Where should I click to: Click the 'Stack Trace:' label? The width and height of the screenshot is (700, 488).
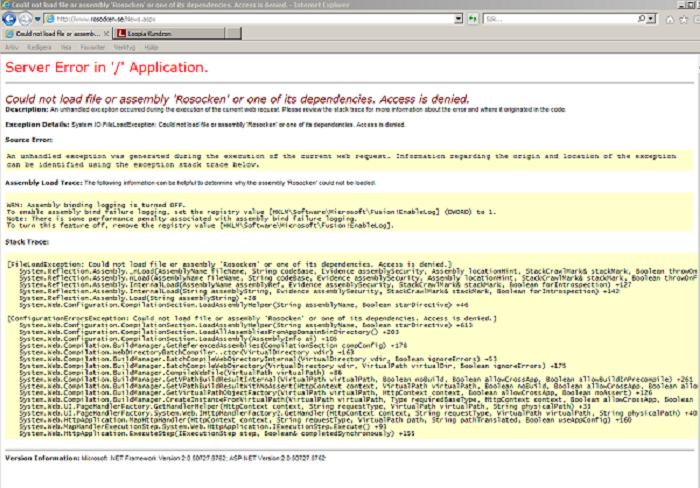(x=27, y=242)
